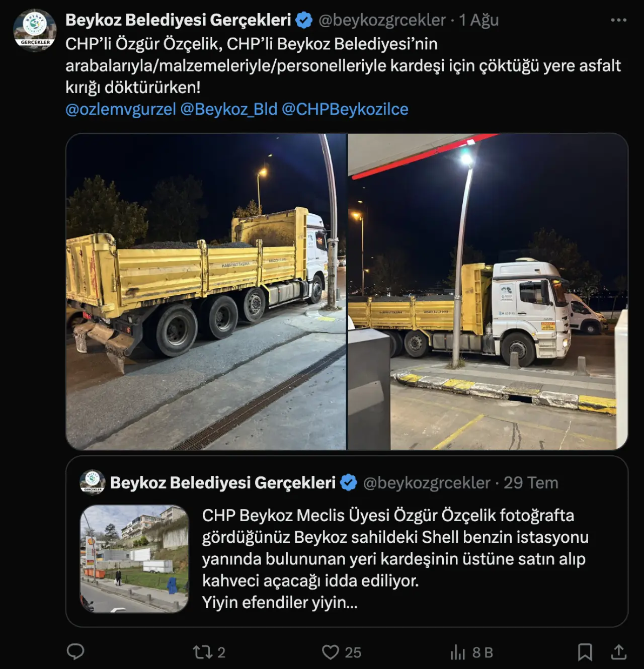Open the @Beykoz_Bld mention link
The height and width of the screenshot is (669, 644).
(x=229, y=109)
